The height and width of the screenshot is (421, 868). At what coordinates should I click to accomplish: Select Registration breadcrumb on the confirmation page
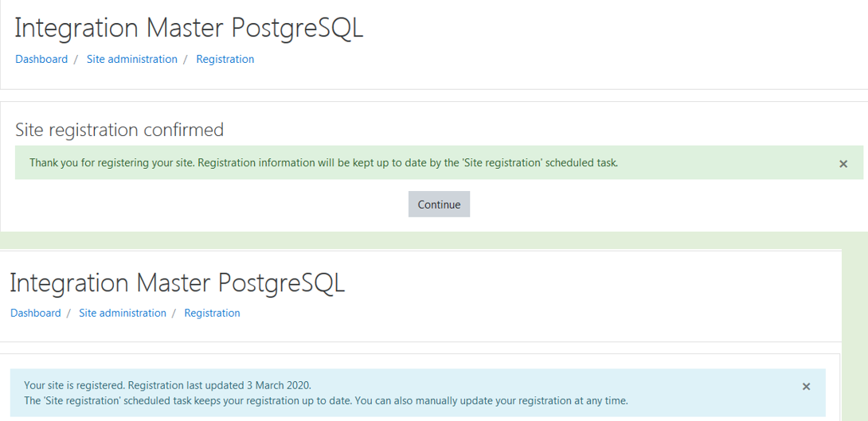click(x=225, y=59)
